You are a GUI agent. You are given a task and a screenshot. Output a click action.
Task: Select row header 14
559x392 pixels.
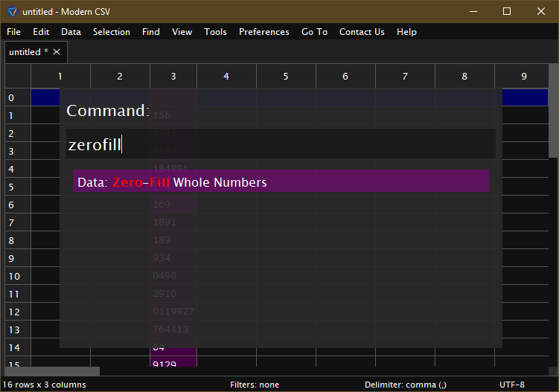tap(18, 347)
